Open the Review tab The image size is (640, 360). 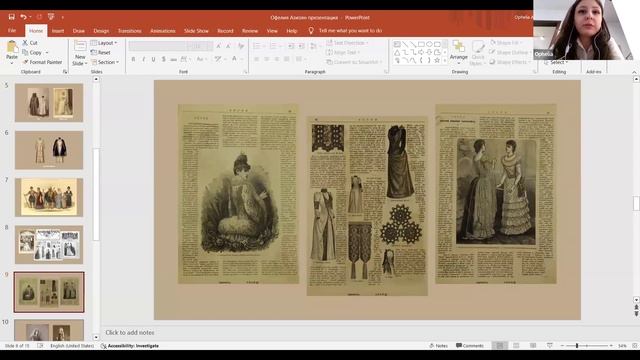pyautogui.click(x=250, y=31)
